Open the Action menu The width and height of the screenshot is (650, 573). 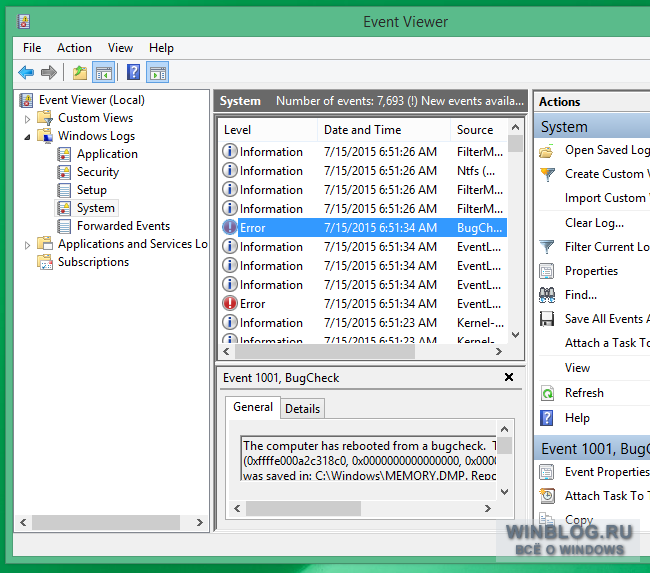74,48
